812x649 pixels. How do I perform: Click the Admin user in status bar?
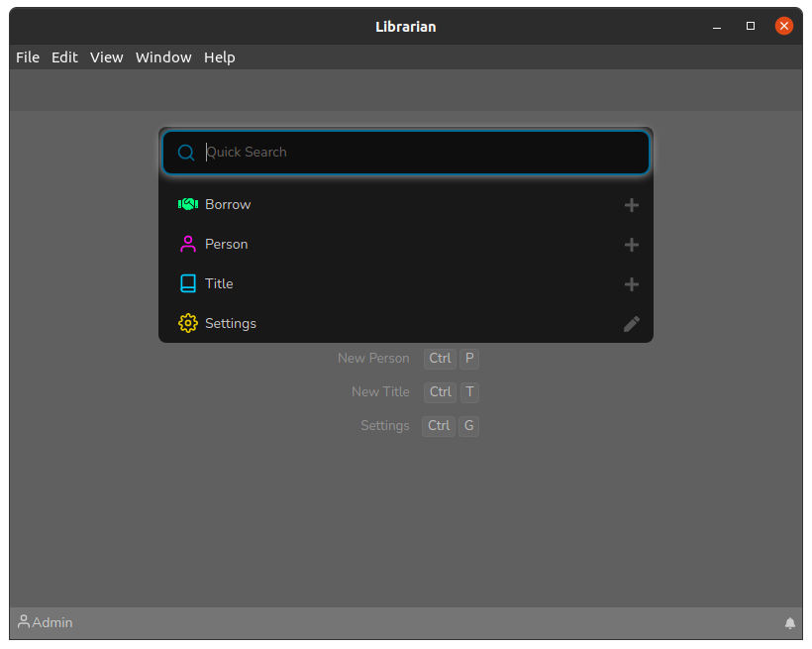coord(46,622)
